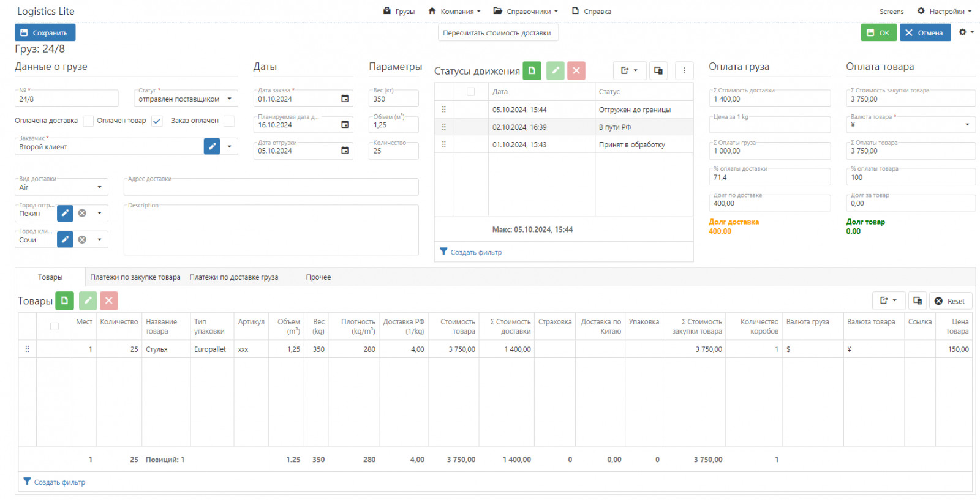
Task: Open the three-dot menu in Статусы движения
Action: click(x=684, y=71)
